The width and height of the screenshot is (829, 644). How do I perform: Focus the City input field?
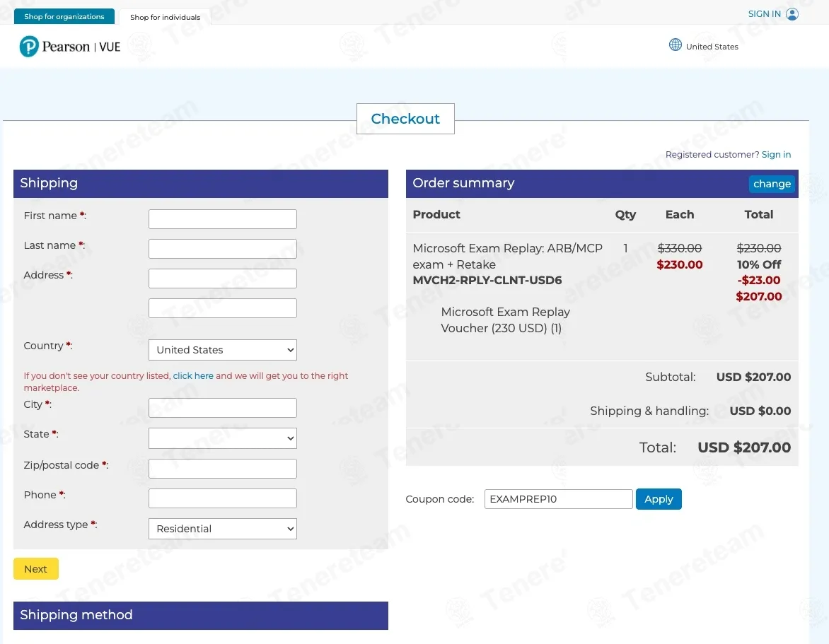click(x=223, y=408)
